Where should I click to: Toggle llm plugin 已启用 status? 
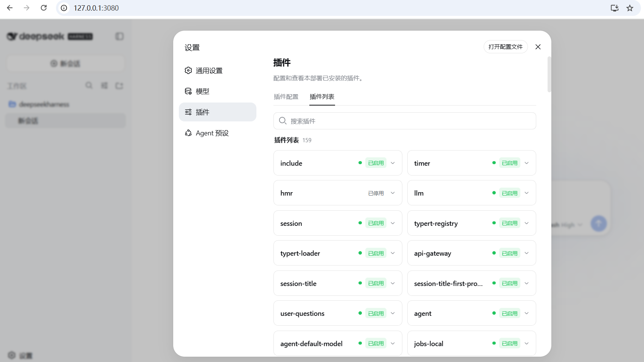tap(509, 193)
